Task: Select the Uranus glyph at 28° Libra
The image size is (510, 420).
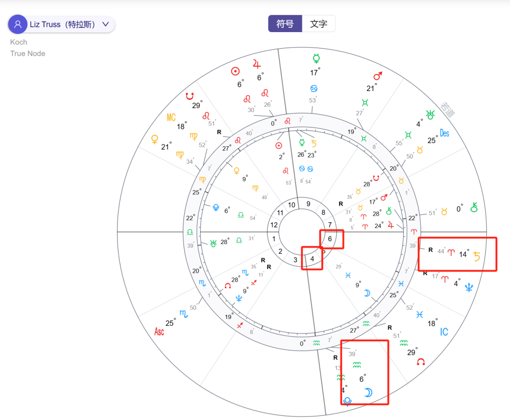Action: click(x=213, y=243)
